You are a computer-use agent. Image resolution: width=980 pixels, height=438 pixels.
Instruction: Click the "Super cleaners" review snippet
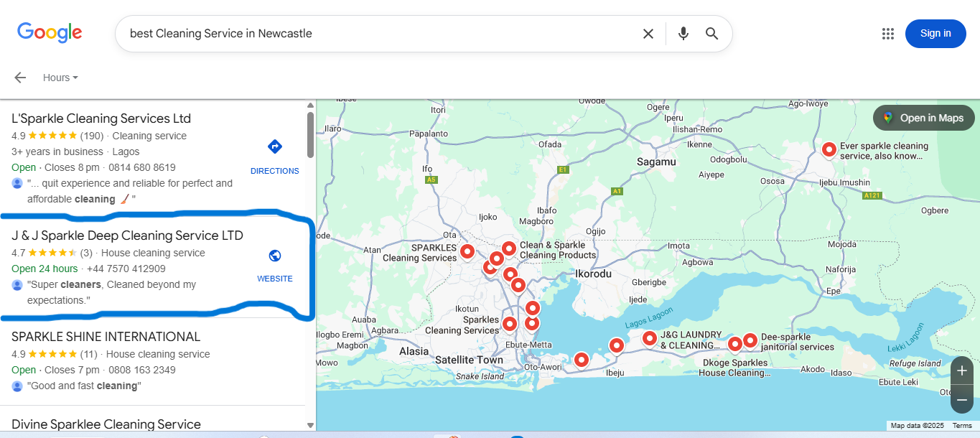click(111, 292)
